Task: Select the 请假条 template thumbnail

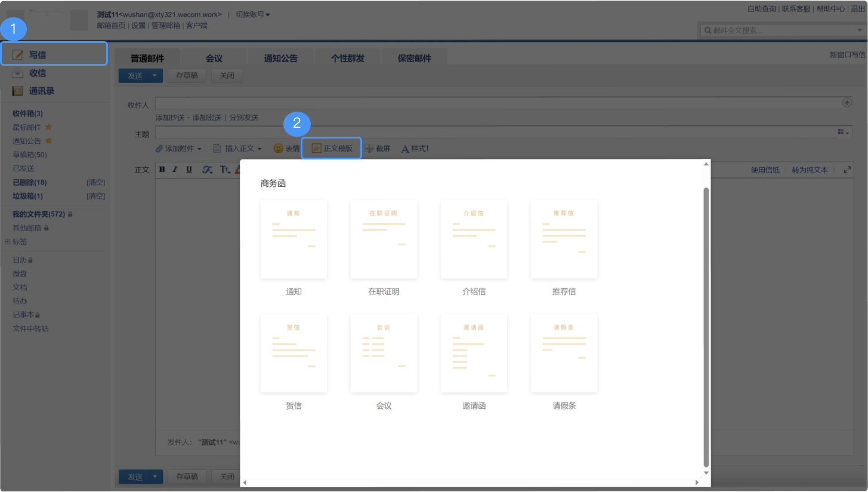Action: [564, 353]
